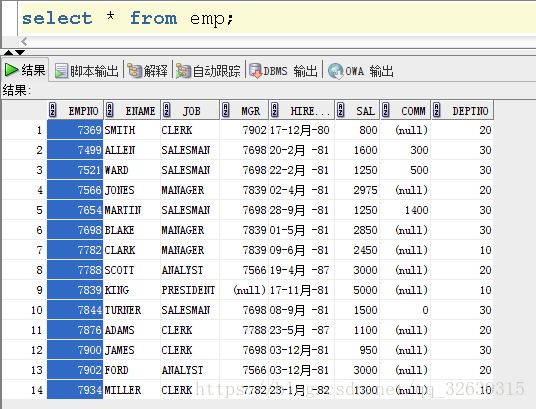
Task: Click the 脚本输出 script page icon
Action: tap(61, 71)
